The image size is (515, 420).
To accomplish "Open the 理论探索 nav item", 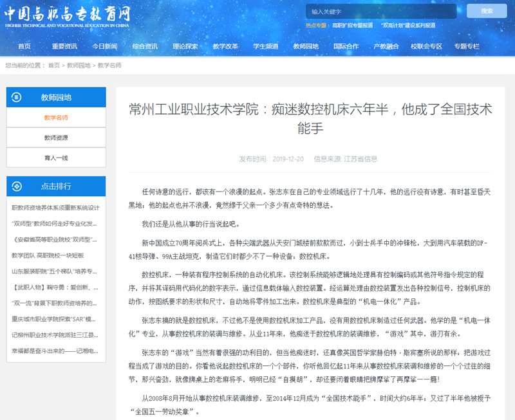I will coord(185,46).
